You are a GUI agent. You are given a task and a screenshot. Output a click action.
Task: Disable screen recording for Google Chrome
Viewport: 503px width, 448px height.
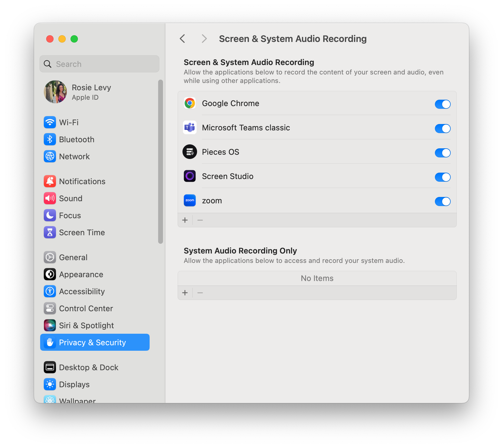coord(442,104)
